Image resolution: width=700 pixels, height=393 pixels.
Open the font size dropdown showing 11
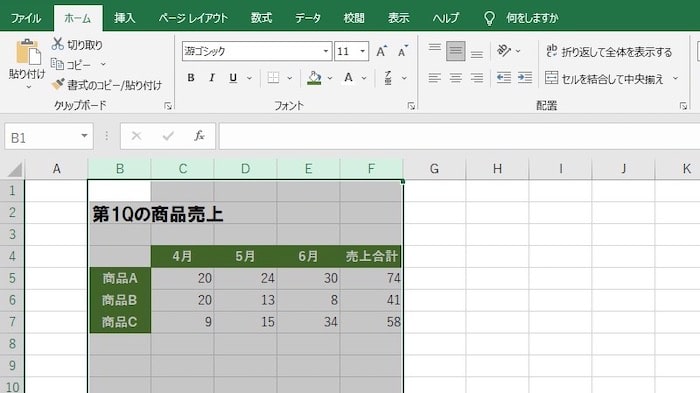point(362,51)
